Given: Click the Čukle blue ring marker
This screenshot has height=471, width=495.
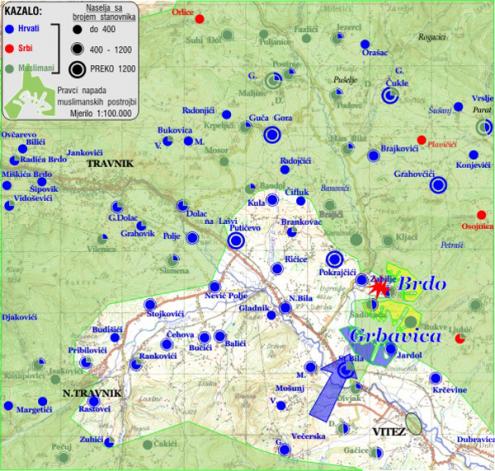Looking at the screenshot, I should click(390, 96).
